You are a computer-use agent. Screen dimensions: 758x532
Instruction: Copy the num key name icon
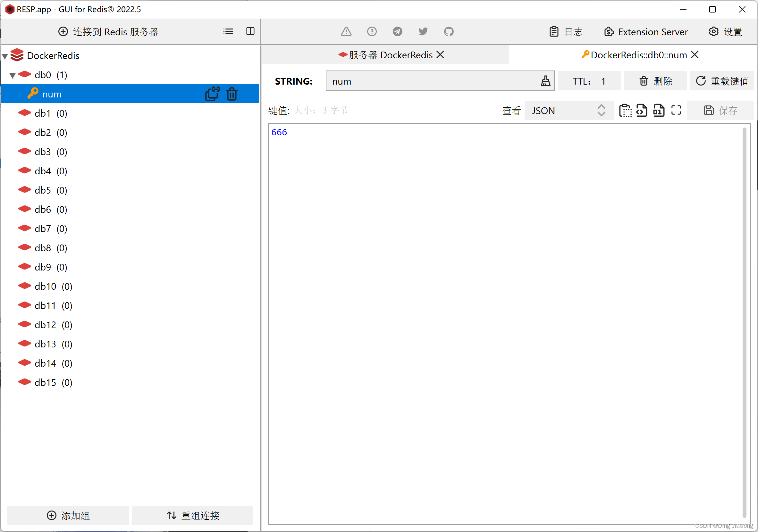click(x=212, y=94)
